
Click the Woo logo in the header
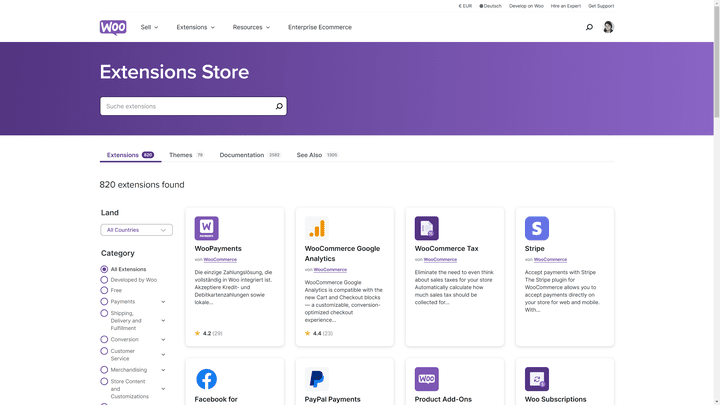[x=113, y=27]
